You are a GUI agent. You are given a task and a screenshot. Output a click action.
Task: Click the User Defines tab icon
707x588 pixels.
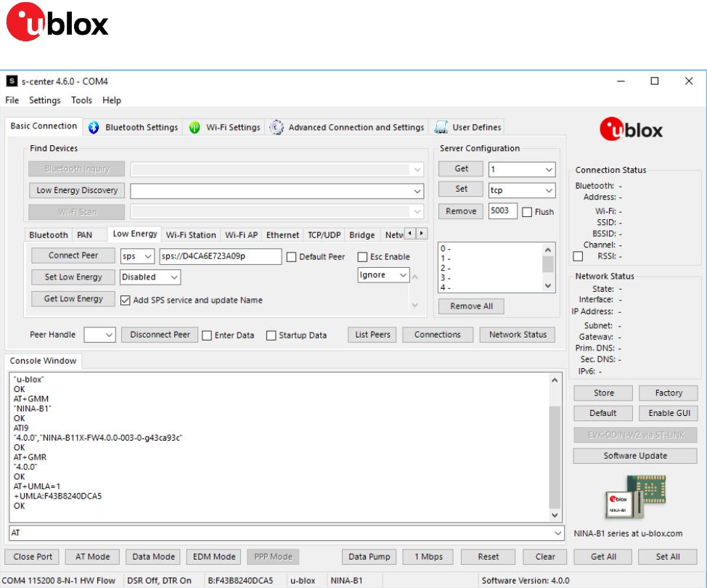[441, 128]
